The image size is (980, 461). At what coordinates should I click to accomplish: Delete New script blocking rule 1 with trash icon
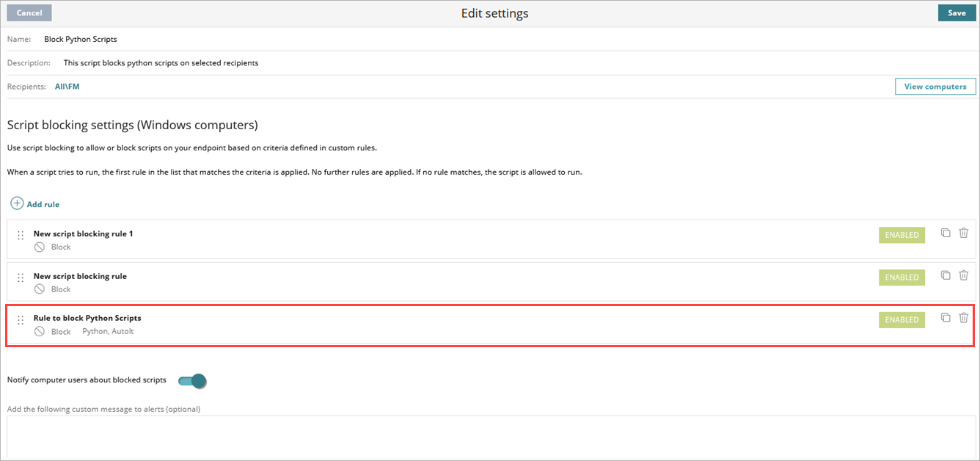point(964,233)
